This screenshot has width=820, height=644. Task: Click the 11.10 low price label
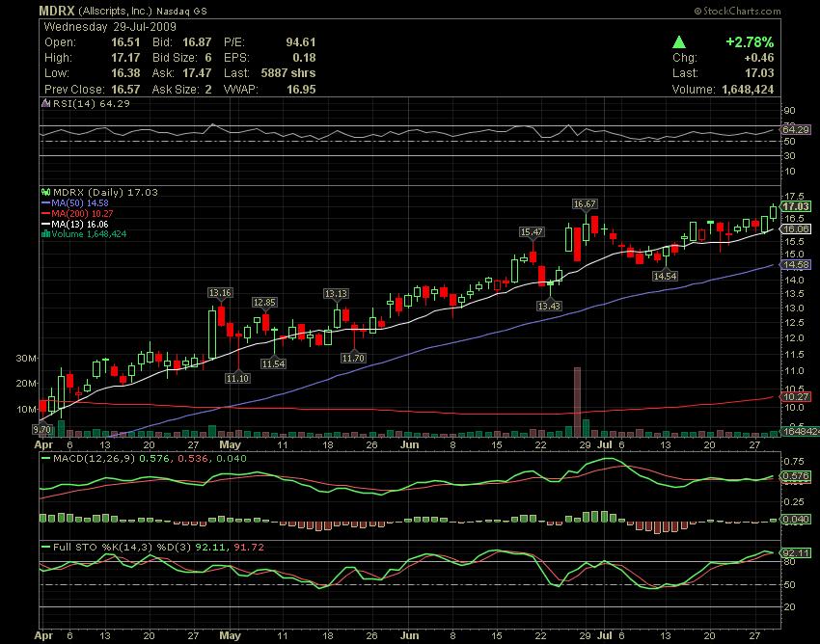pyautogui.click(x=237, y=378)
